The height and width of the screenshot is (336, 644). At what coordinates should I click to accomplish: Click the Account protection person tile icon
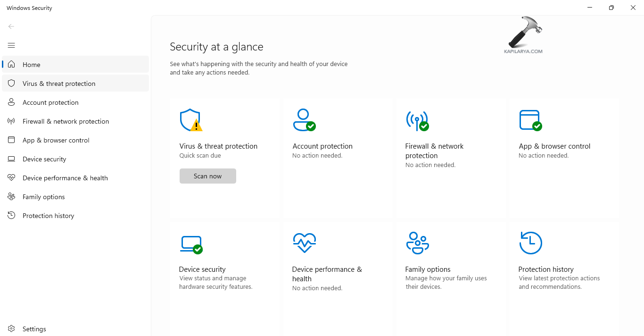[x=304, y=120]
